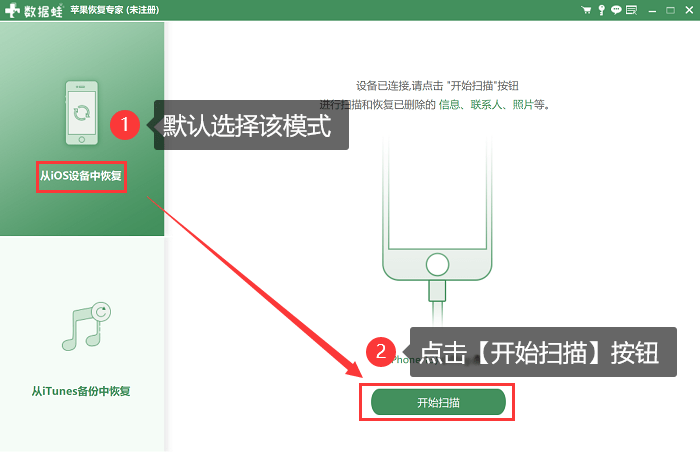700x452 pixels.
Task: Select the iTunes music note icon
Action: click(86, 326)
